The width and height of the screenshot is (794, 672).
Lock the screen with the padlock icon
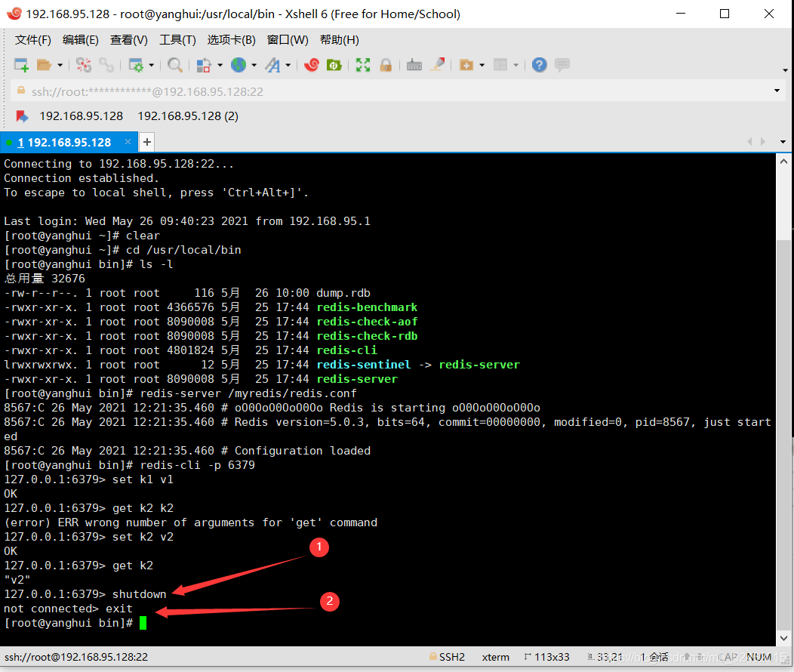coord(386,65)
